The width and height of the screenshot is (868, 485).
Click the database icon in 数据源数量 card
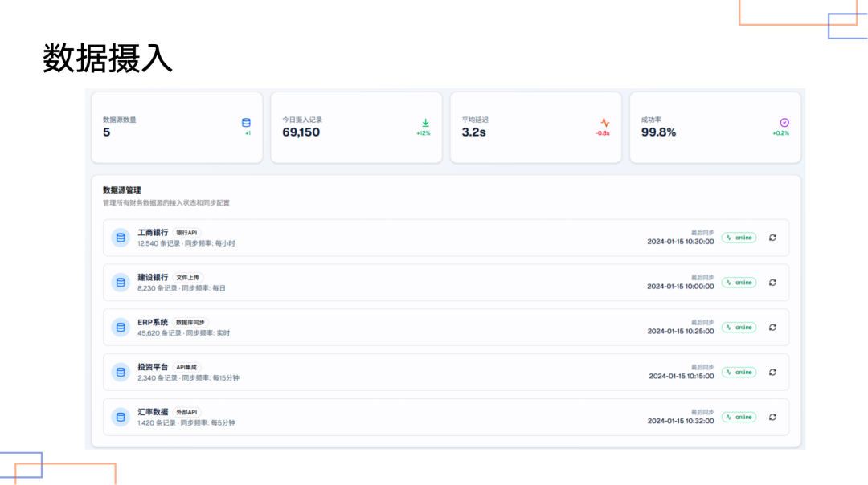246,123
